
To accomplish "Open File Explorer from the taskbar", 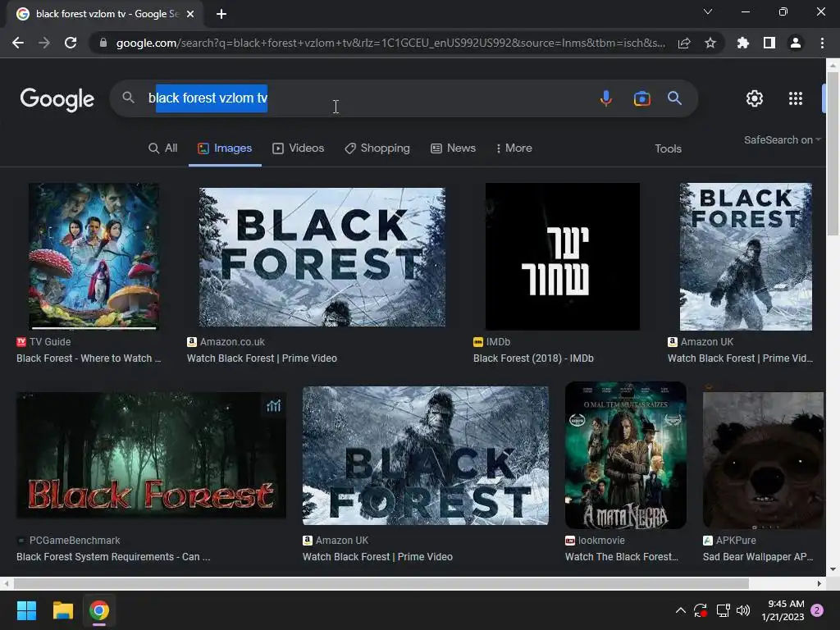I will (x=62, y=610).
